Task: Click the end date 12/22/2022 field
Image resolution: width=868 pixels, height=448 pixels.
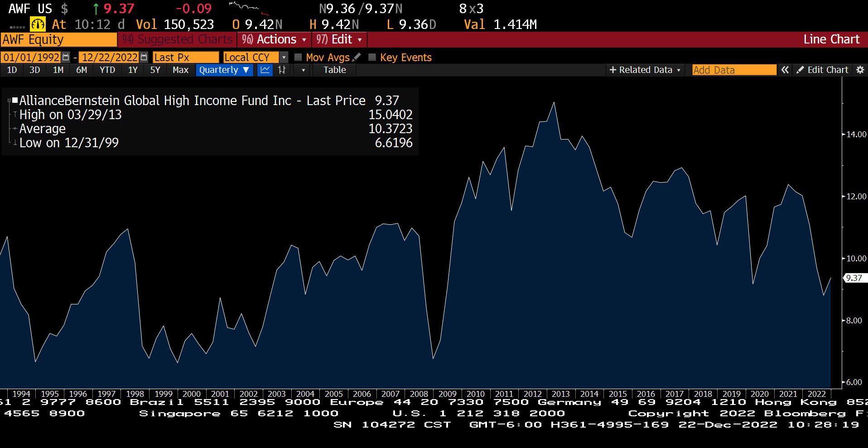Action: click(x=110, y=57)
